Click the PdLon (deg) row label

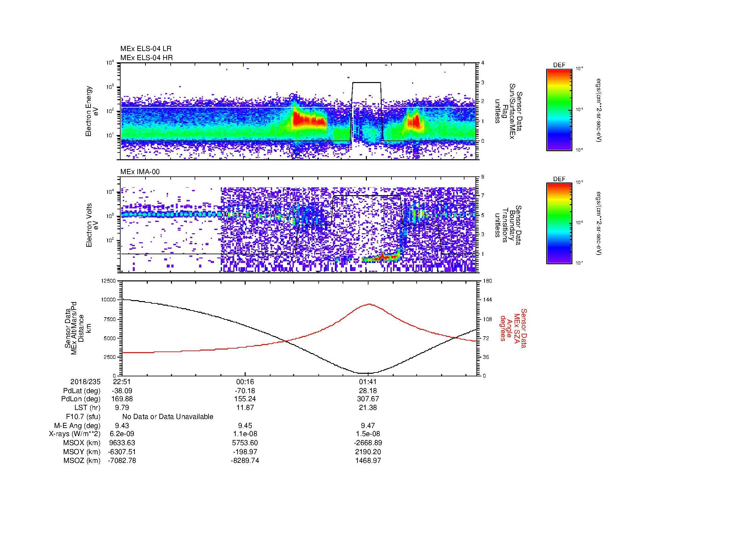tap(81, 399)
